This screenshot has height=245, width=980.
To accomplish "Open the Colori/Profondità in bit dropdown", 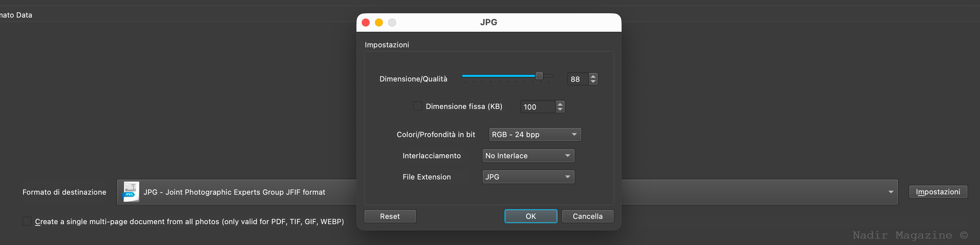I will pyautogui.click(x=535, y=134).
